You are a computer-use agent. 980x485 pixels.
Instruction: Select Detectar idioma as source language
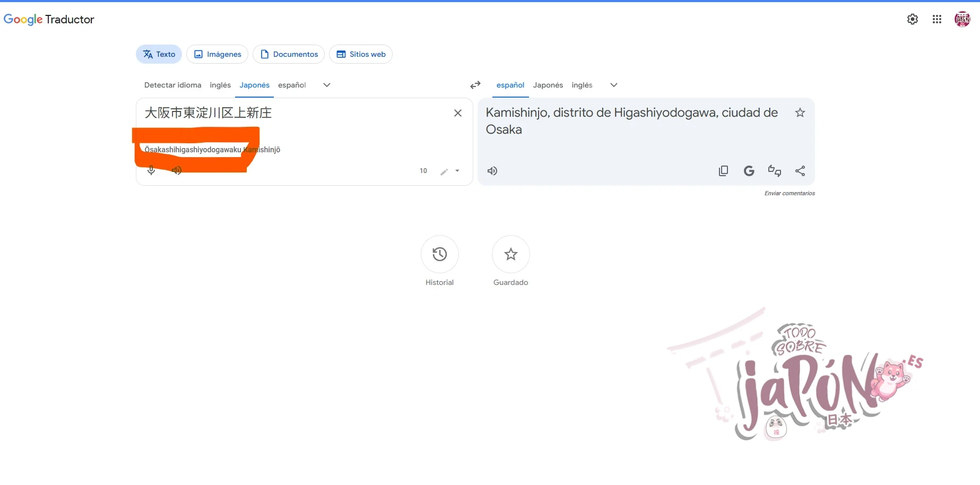tap(173, 85)
